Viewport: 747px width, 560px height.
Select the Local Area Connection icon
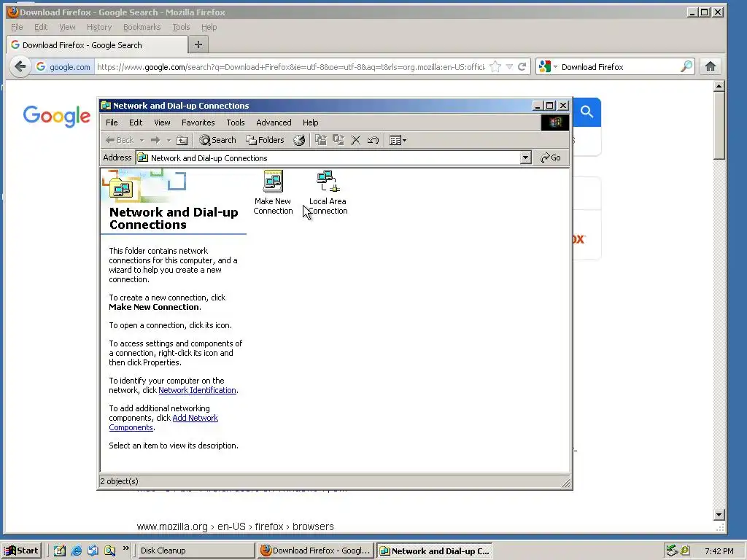tap(328, 192)
